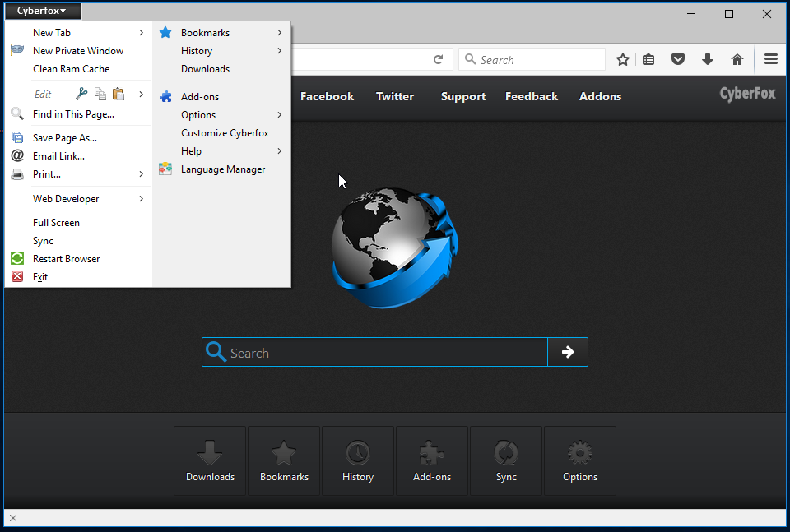Expand the Web Developer submenu arrow

[141, 199]
